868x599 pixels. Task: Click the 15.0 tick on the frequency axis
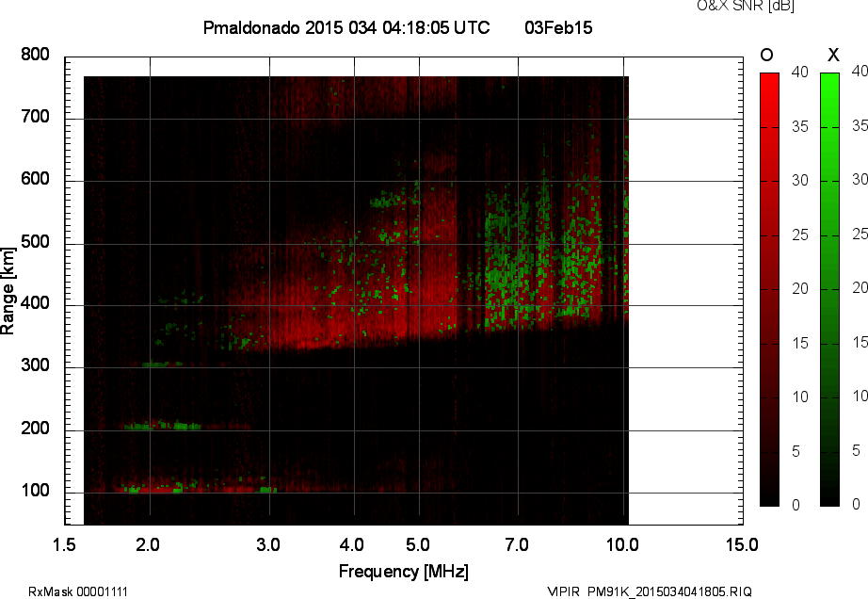tap(742, 544)
